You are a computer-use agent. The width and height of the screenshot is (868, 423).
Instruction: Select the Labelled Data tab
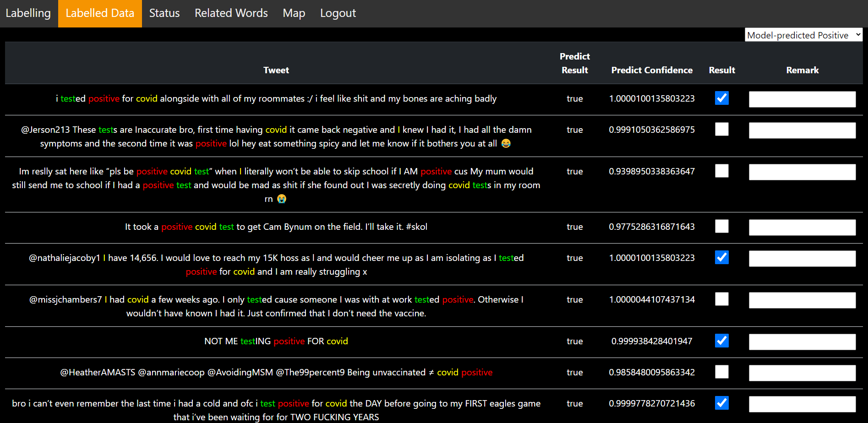click(100, 13)
